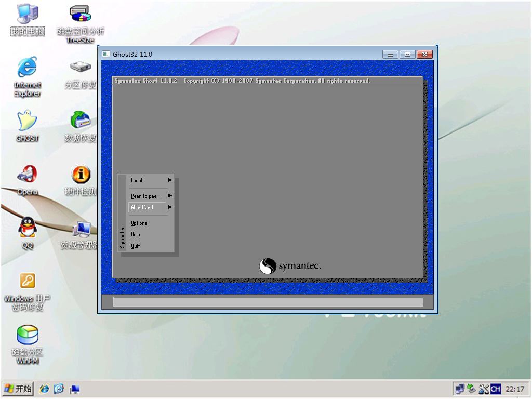
Task: Launch the Opera browser shortcut
Action: tap(27, 180)
